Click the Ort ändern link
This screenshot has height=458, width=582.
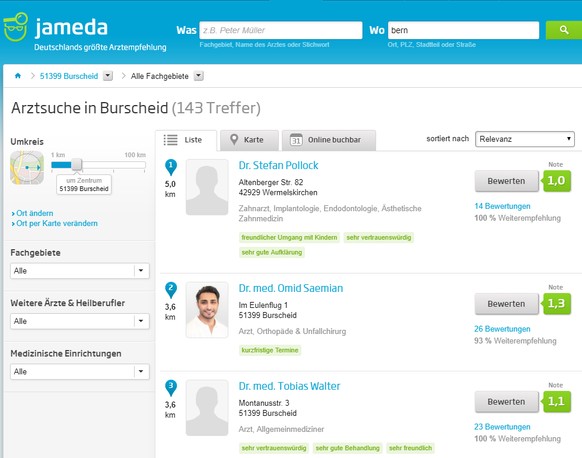tap(35, 213)
